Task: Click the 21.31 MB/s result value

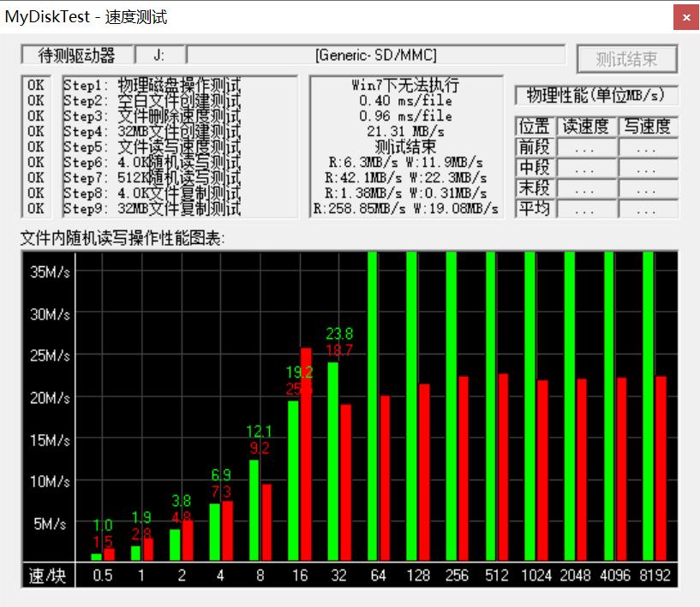Action: [405, 131]
